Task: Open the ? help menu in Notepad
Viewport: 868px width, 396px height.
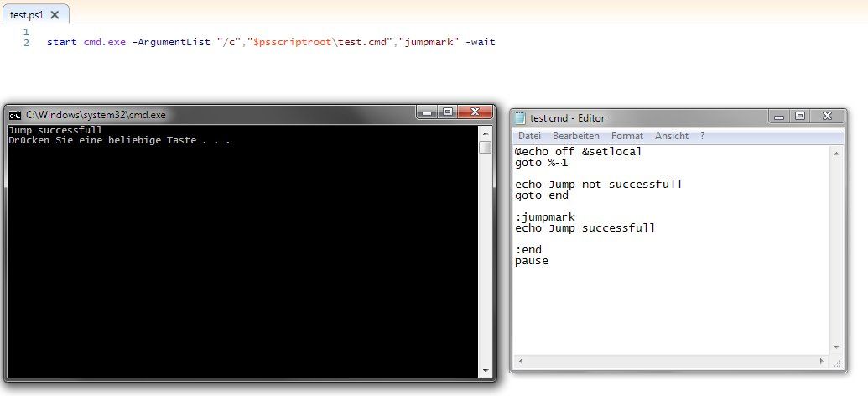Action: tap(703, 136)
